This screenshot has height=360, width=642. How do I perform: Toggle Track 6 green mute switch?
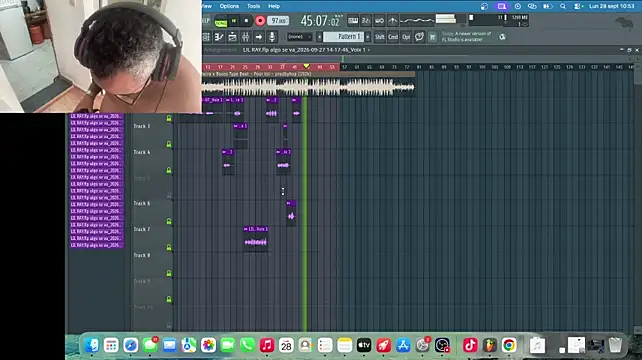click(169, 221)
